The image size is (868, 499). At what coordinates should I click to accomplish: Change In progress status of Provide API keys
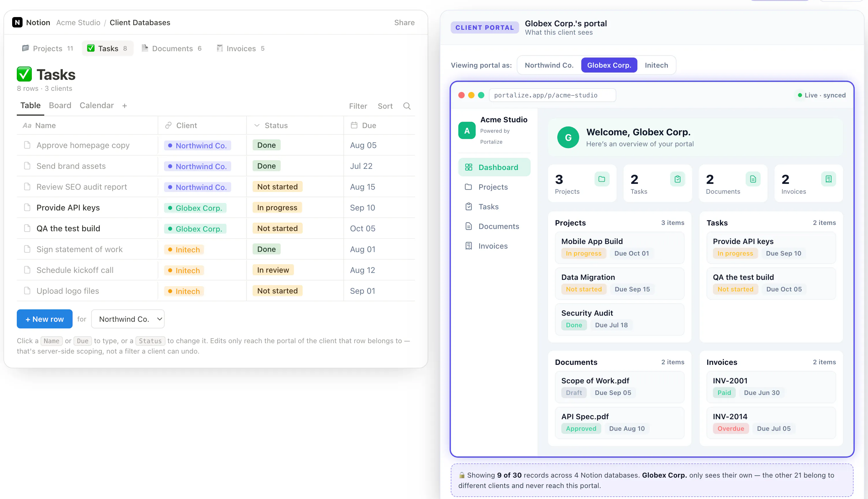pyautogui.click(x=277, y=207)
